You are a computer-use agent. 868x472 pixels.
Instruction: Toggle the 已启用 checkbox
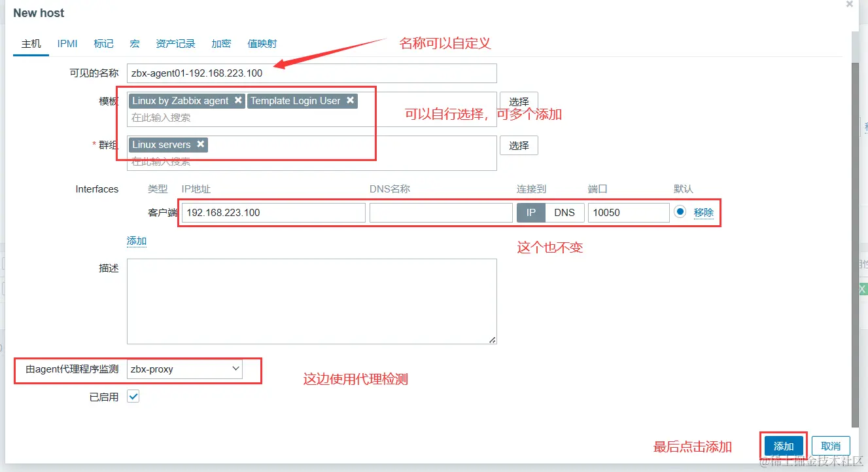point(133,396)
